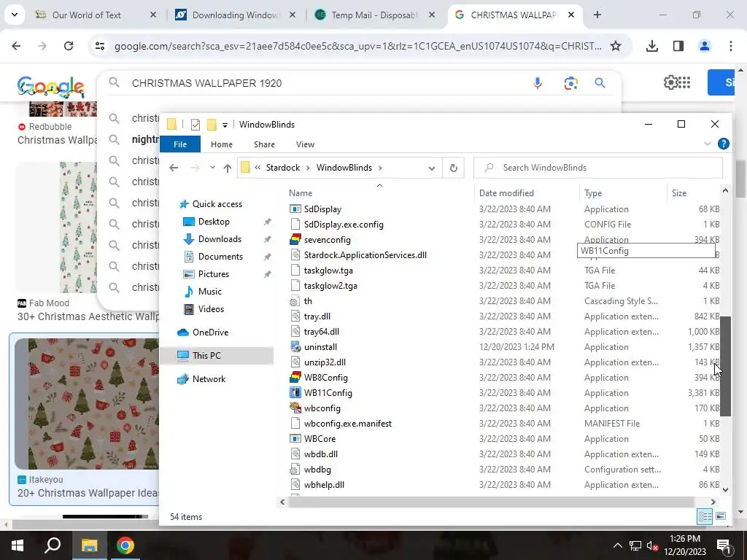Search by image with Google Lens
The height and width of the screenshot is (560, 747).
click(570, 83)
